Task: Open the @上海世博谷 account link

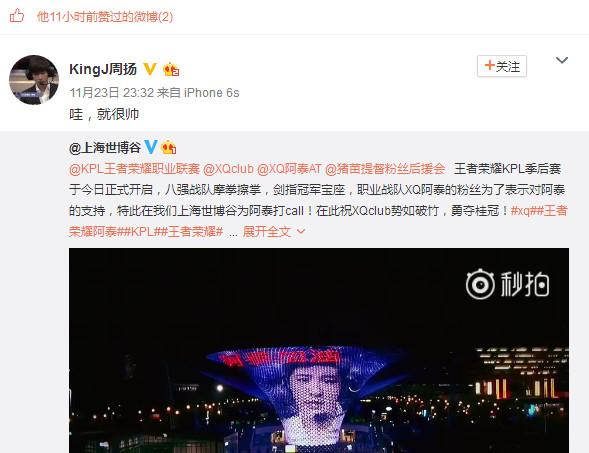Action: click(105, 147)
